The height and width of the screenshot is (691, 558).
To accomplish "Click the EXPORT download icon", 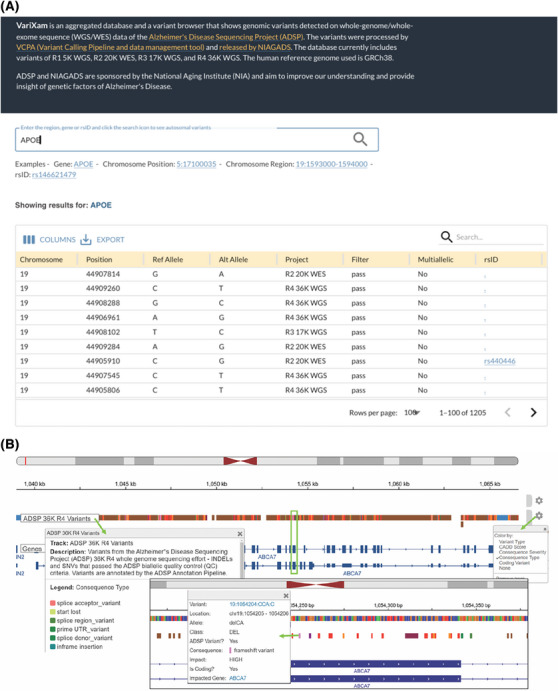I will 86,239.
